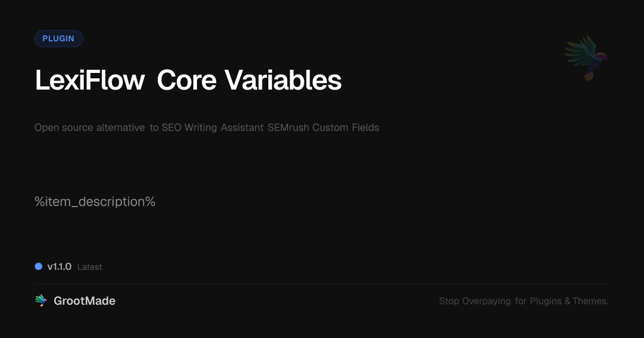Click the %item_description% placeholder text
644x338 pixels.
click(x=95, y=202)
